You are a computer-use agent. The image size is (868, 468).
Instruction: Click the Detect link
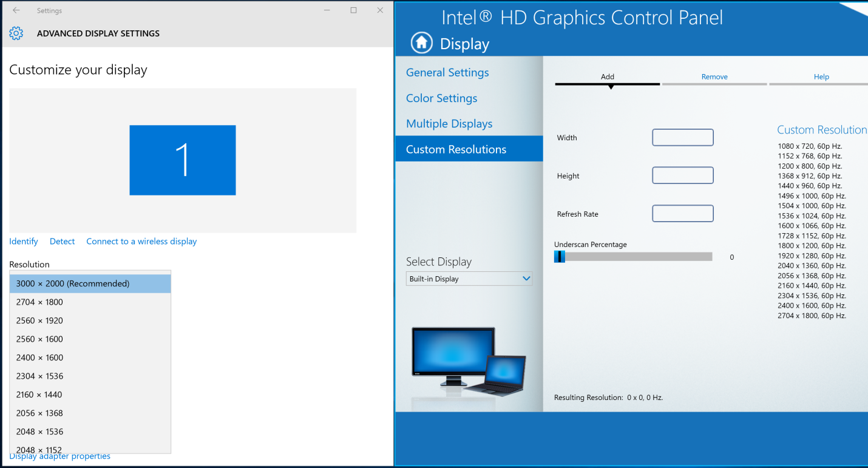click(x=62, y=241)
